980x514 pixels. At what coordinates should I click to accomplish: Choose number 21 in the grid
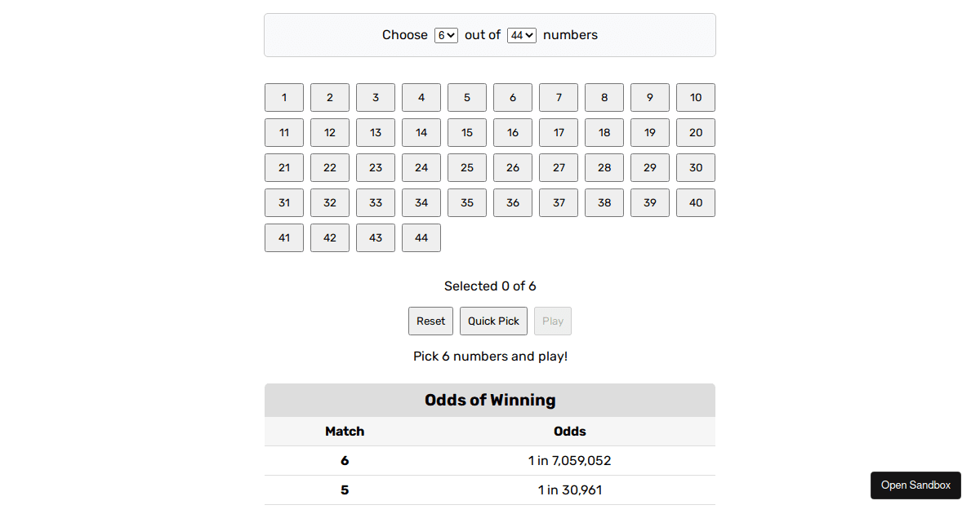(283, 167)
